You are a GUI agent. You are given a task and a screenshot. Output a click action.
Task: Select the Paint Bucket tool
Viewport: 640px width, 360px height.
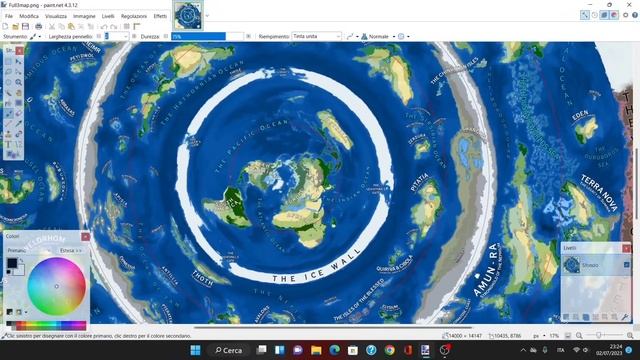click(x=8, y=103)
